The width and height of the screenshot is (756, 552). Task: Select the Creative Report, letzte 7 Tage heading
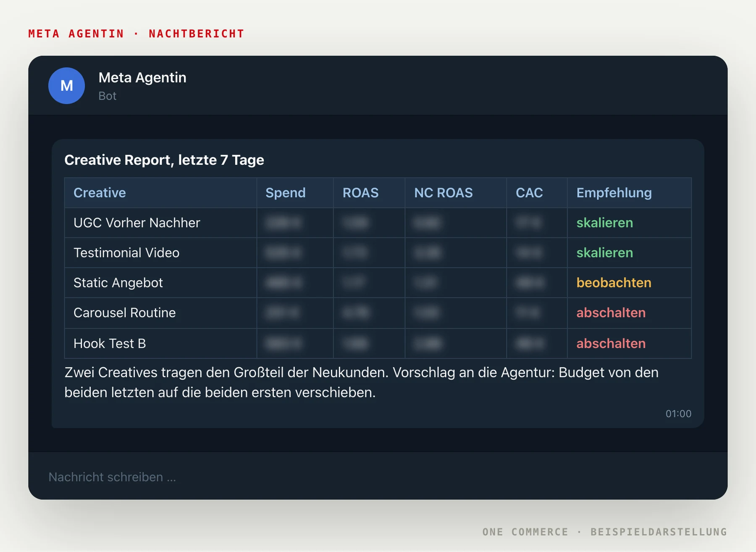[164, 160]
